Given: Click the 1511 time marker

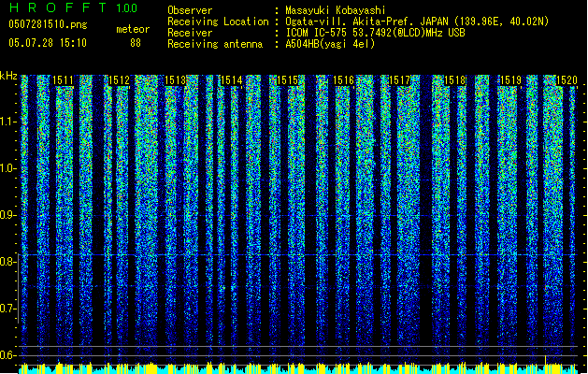Looking at the screenshot, I should [x=63, y=80].
